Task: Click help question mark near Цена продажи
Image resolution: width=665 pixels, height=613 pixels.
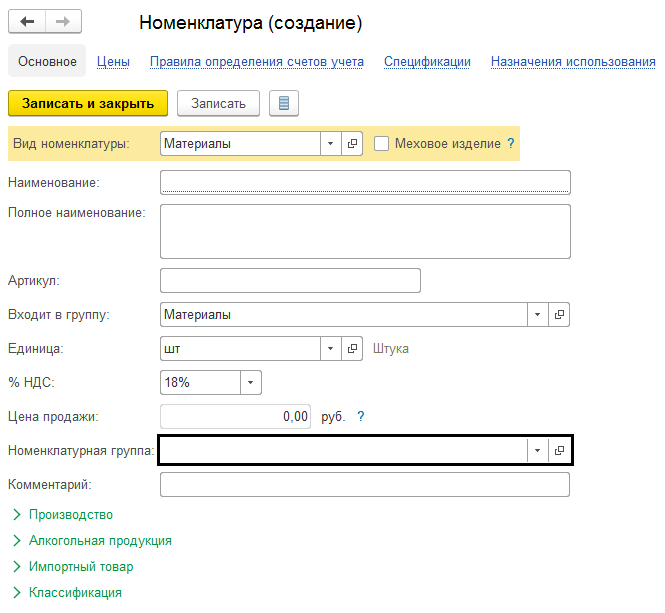Action: click(x=361, y=417)
